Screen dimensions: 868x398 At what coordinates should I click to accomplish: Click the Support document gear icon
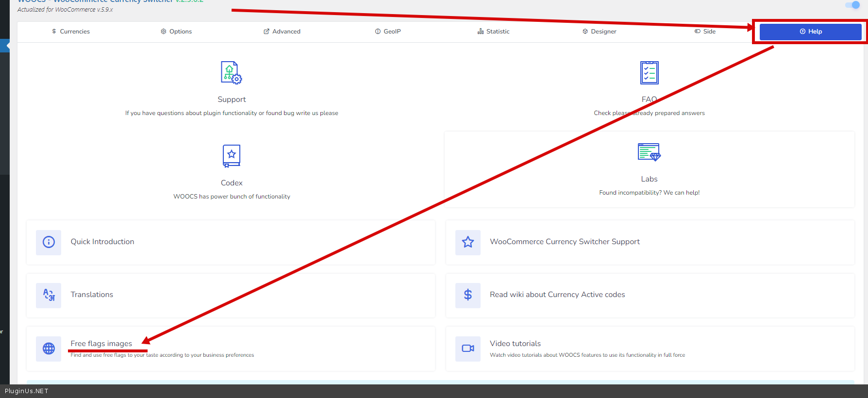(232, 73)
